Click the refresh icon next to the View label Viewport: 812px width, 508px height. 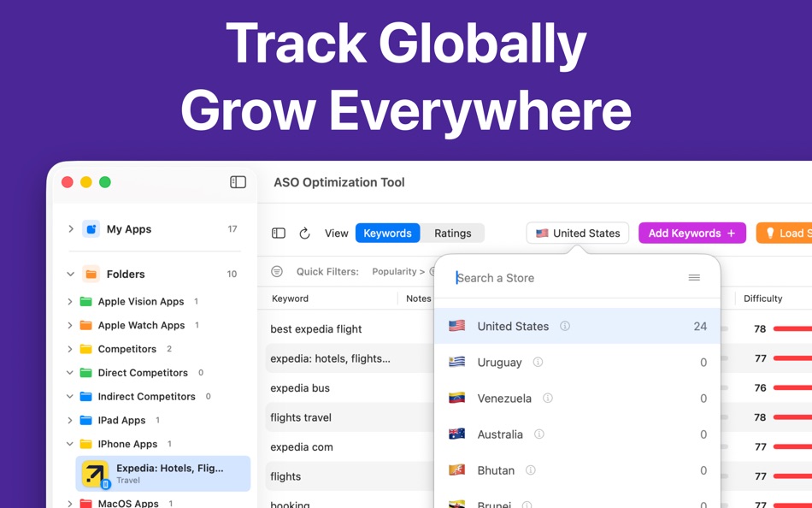(305, 232)
